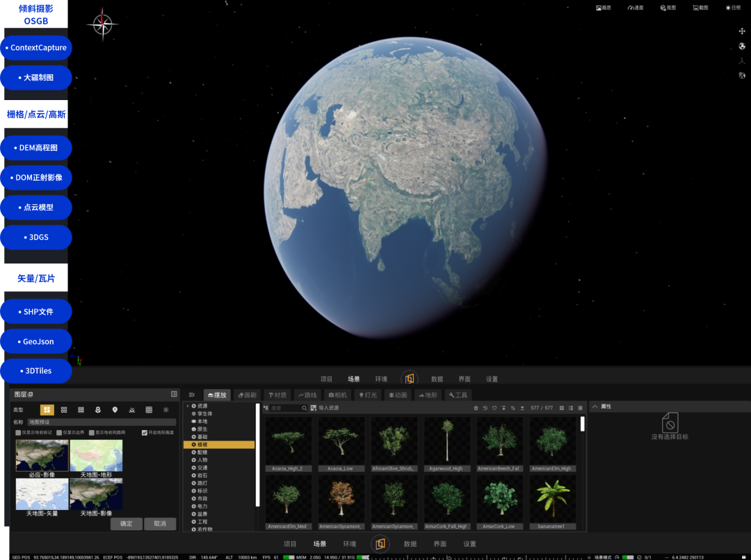Select the location pin layer type icon
The height and width of the screenshot is (560, 751).
(x=115, y=410)
